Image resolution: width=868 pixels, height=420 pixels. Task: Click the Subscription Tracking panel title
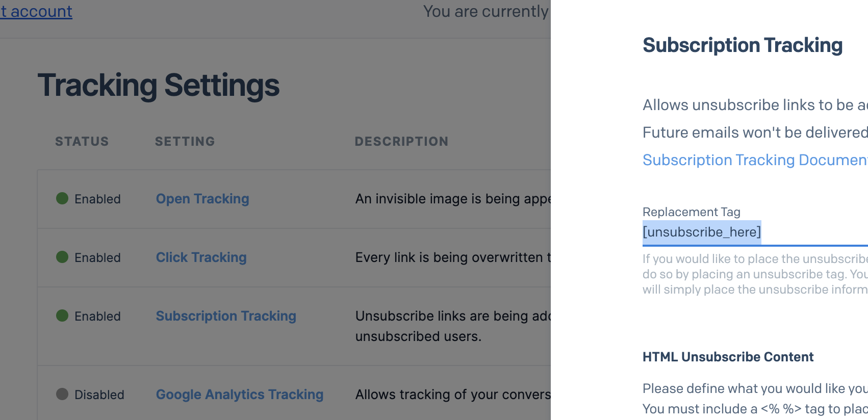(x=742, y=45)
